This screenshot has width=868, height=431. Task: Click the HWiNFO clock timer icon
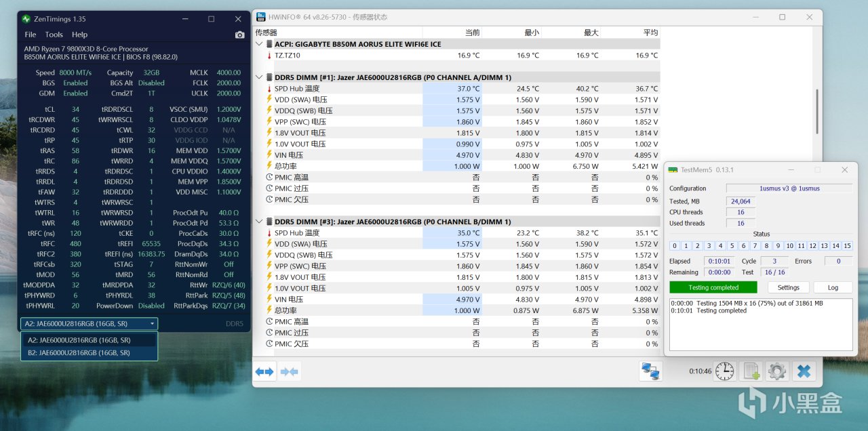[725, 371]
